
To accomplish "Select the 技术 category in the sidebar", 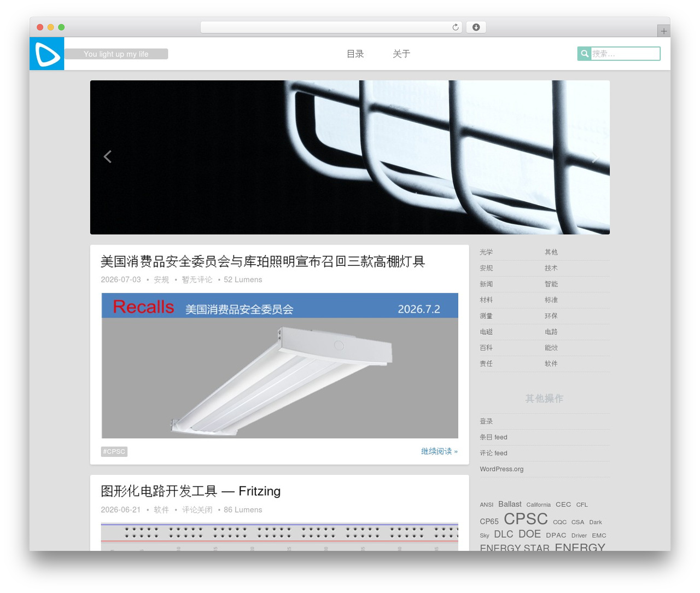I will 551,268.
